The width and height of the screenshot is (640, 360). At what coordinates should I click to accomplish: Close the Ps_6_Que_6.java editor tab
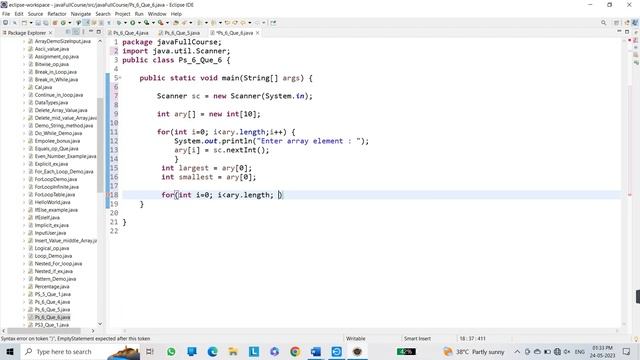tap(258, 33)
